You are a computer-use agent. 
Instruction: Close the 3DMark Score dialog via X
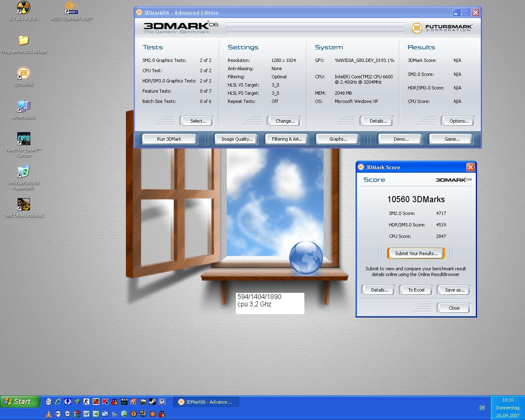[470, 167]
